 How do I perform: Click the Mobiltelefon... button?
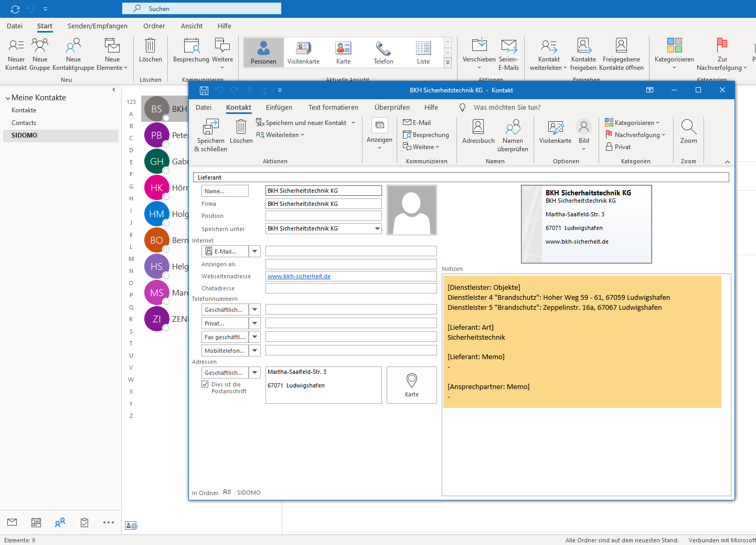[225, 351]
